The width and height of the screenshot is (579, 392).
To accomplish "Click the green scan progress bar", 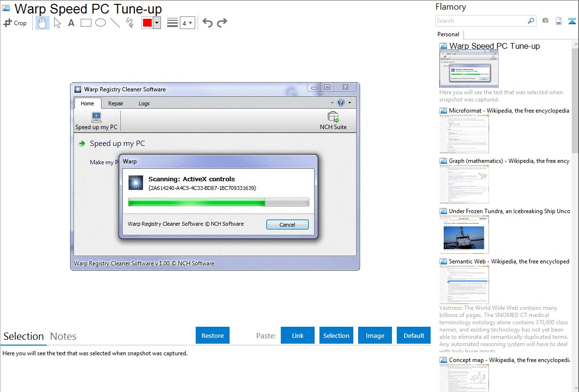I will pyautogui.click(x=218, y=202).
